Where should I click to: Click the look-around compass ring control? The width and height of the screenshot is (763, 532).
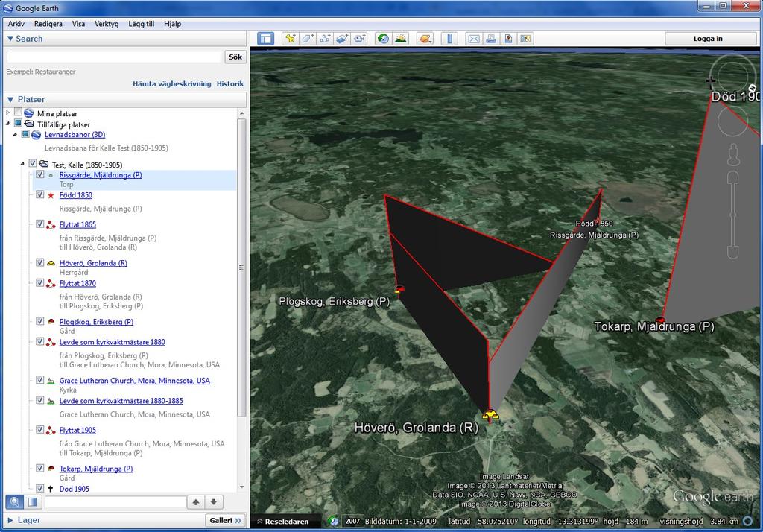point(732,76)
